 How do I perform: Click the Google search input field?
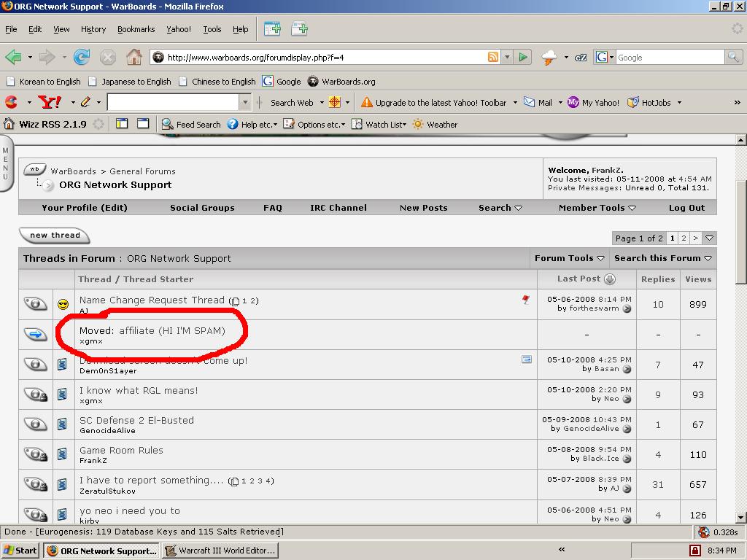pyautogui.click(x=670, y=57)
